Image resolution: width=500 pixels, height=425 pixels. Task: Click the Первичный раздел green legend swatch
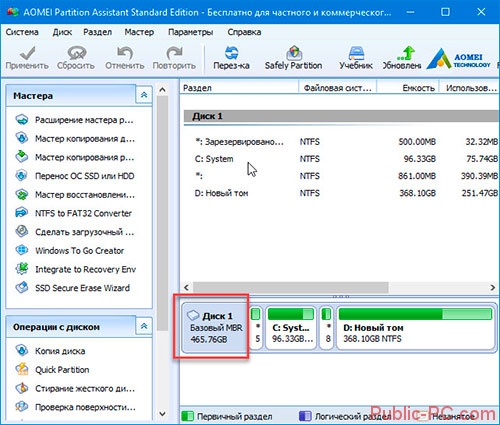point(187,416)
